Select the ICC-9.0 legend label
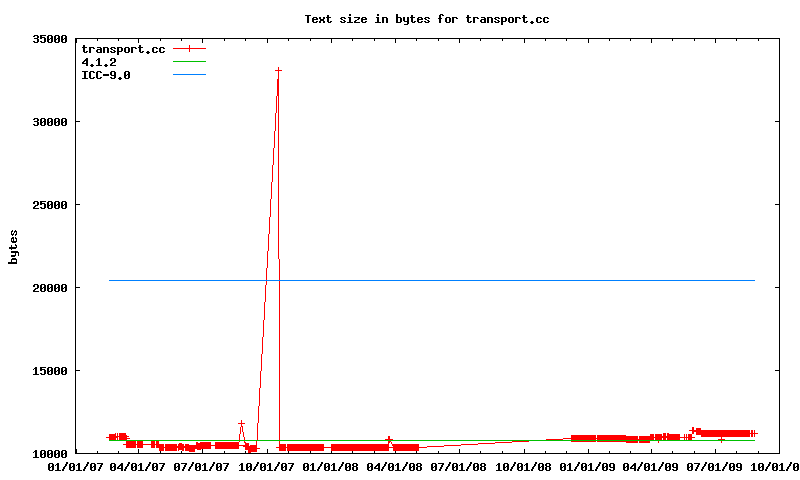The width and height of the screenshot is (800, 480). [x=106, y=75]
